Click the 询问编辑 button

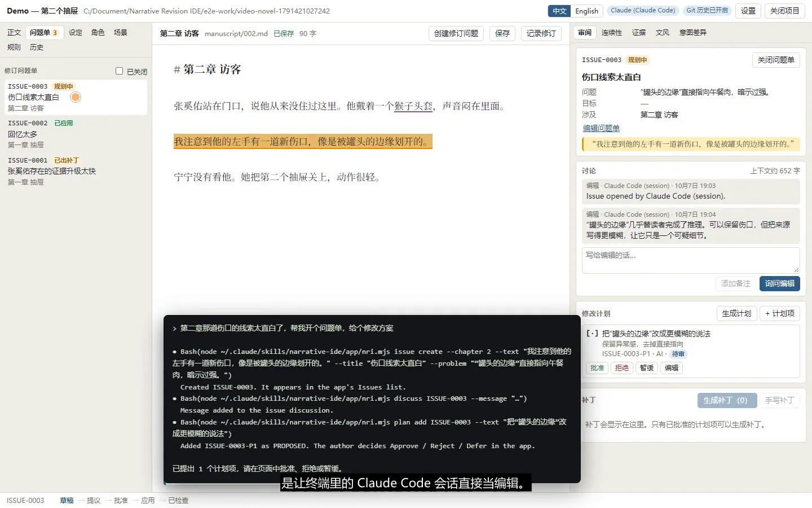780,283
